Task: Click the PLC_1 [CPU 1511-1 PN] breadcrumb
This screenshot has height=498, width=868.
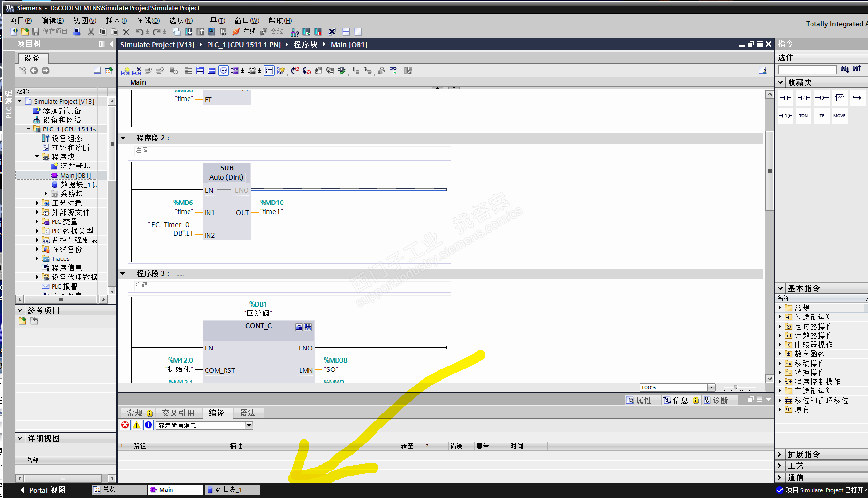Action: (244, 45)
